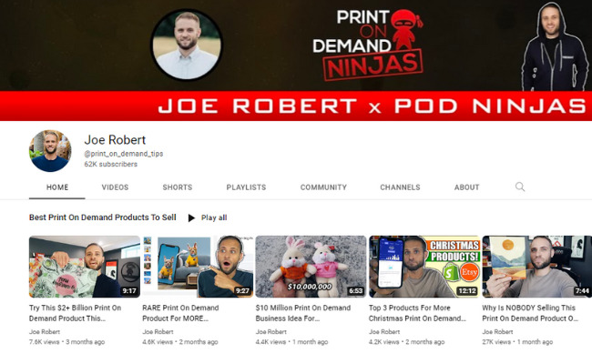Play the 7:44 art print thumbnail

coord(536,267)
